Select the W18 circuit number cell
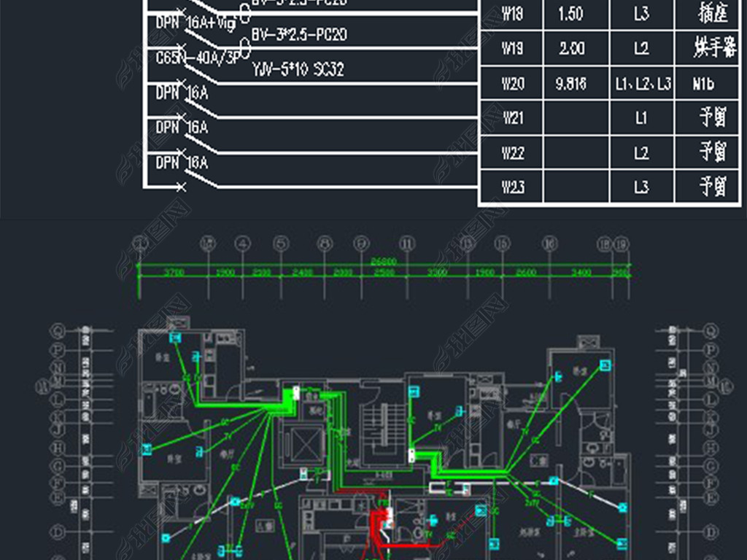This screenshot has width=747, height=560. (x=512, y=15)
